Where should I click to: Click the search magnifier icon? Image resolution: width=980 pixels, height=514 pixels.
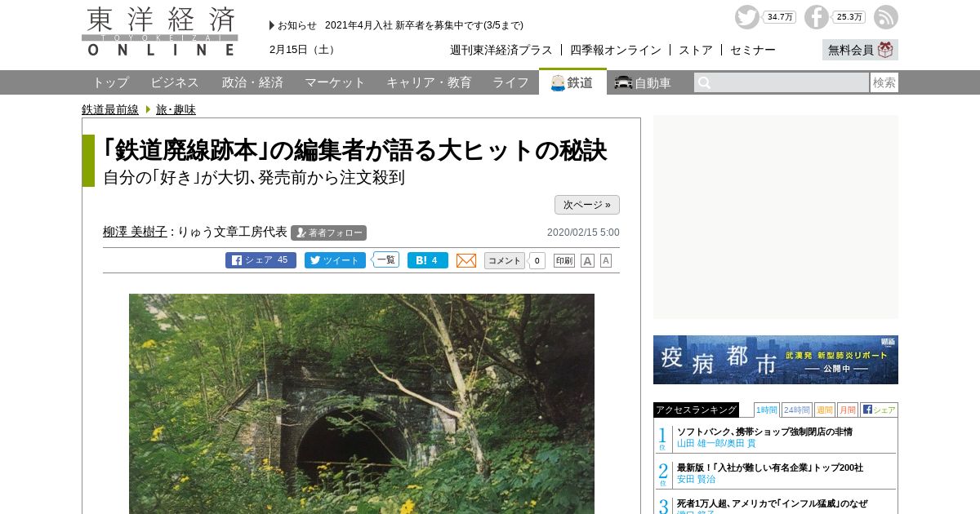[704, 82]
